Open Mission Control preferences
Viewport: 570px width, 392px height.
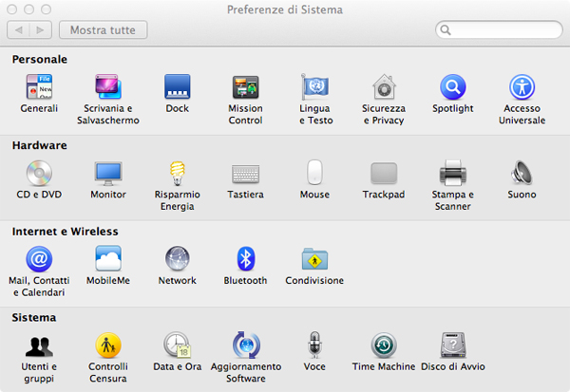pyautogui.click(x=245, y=88)
